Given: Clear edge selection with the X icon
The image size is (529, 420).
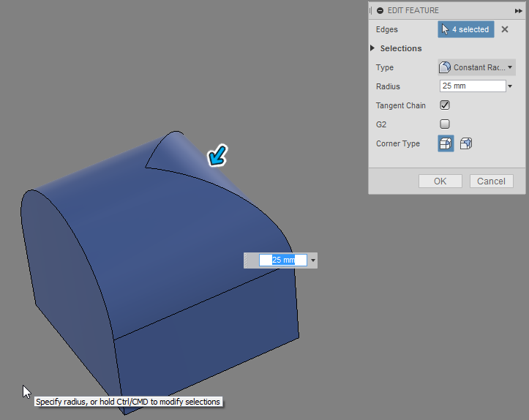Looking at the screenshot, I should [505, 29].
